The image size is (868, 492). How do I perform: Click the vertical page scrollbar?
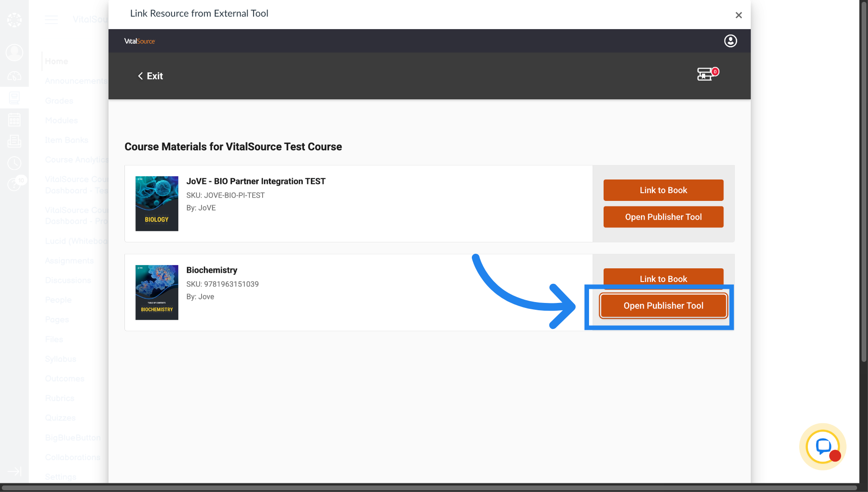click(863, 182)
